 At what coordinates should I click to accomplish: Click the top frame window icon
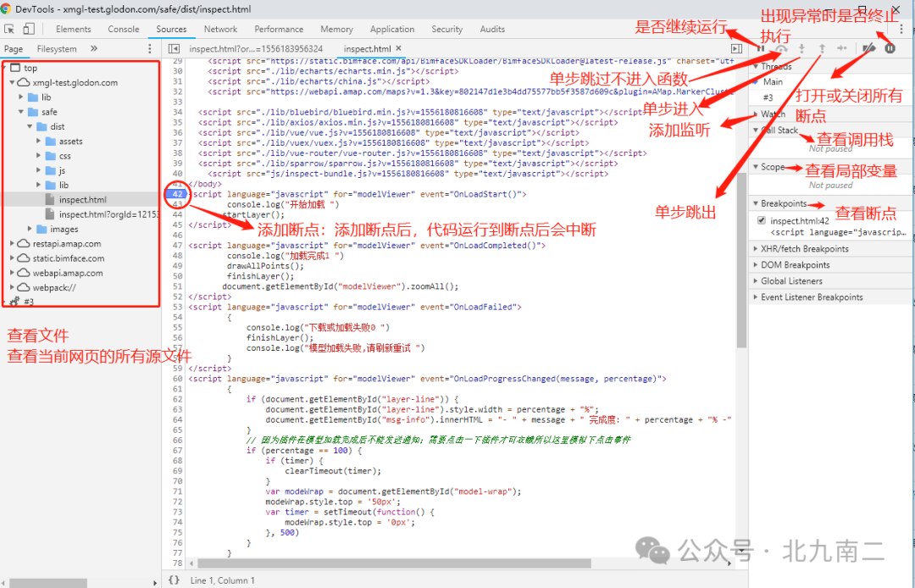[x=16, y=69]
